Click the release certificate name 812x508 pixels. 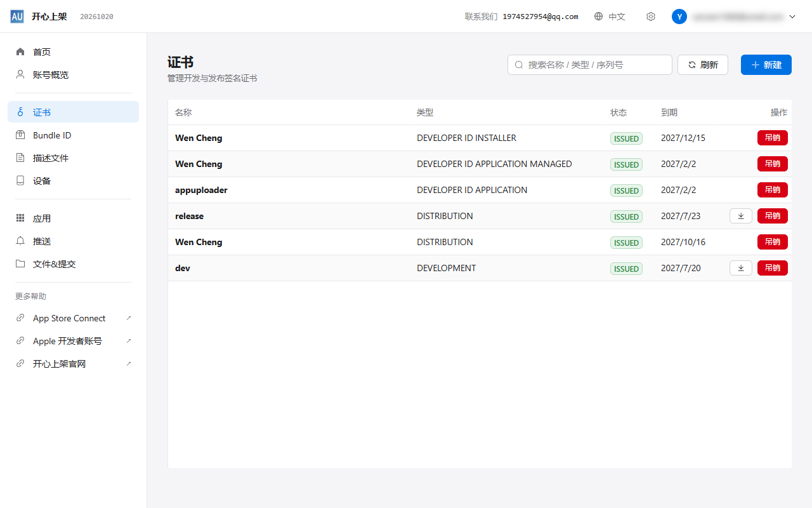point(189,216)
